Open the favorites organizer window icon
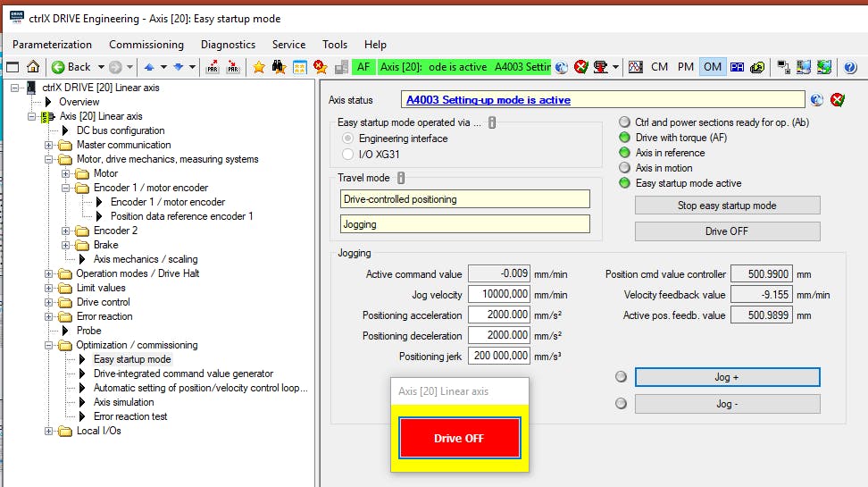868x487 pixels. pos(299,67)
